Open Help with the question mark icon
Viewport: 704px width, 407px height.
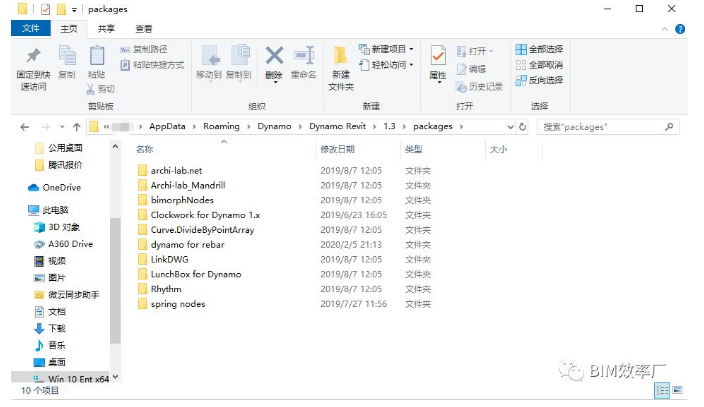point(680,29)
